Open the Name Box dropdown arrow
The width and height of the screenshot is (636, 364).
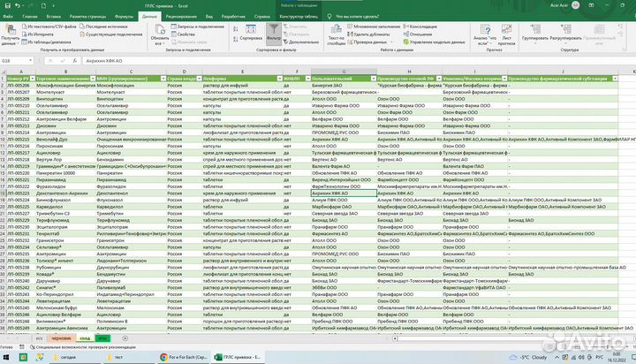point(30,60)
